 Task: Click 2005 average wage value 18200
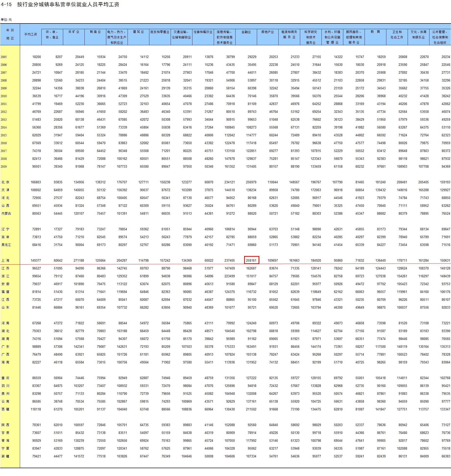point(36,57)
